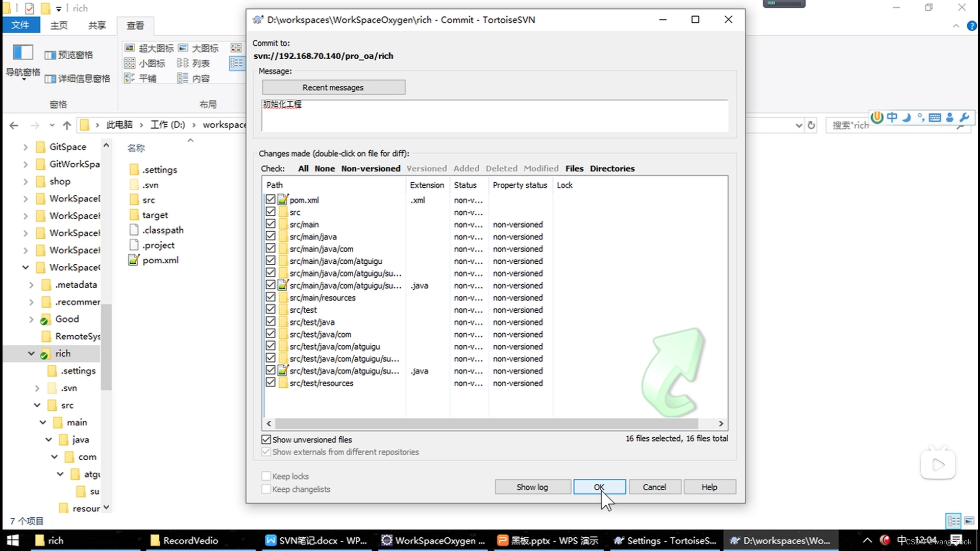Go up one folder level in Explorer
The height and width of the screenshot is (551, 980).
[x=67, y=125]
